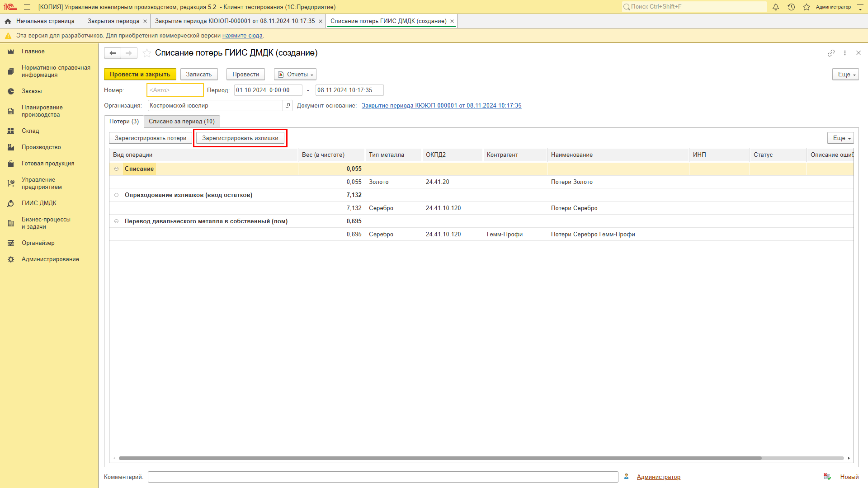
Task: Copy link to document icon
Action: 831,53
